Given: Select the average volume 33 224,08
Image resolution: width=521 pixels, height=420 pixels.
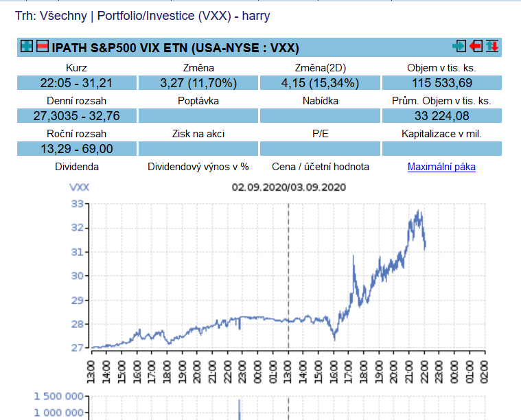Looking at the screenshot, I should click(442, 115).
